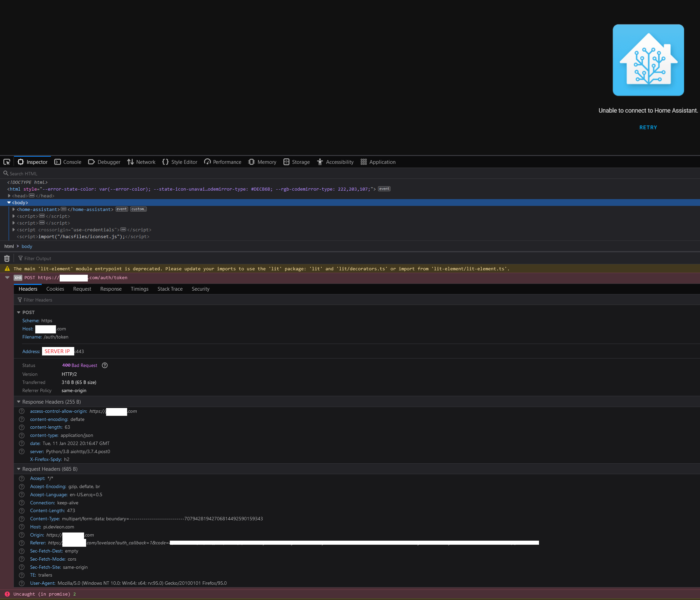Click the RETRY button
The height and width of the screenshot is (600, 700).
[648, 127]
